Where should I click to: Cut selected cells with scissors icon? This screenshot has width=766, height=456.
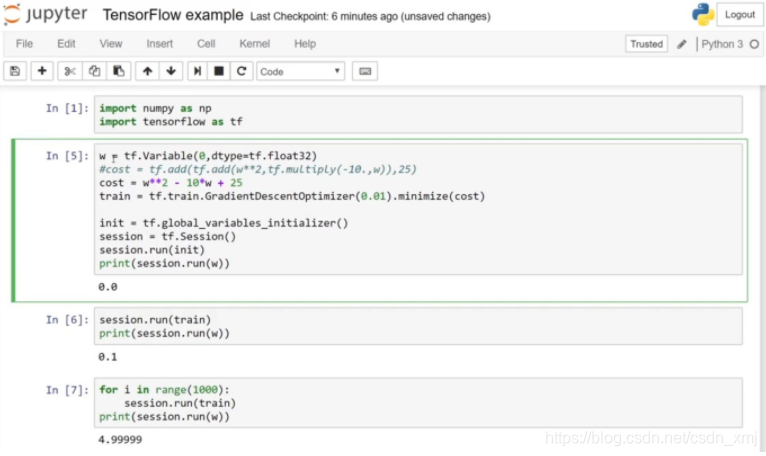coord(70,71)
